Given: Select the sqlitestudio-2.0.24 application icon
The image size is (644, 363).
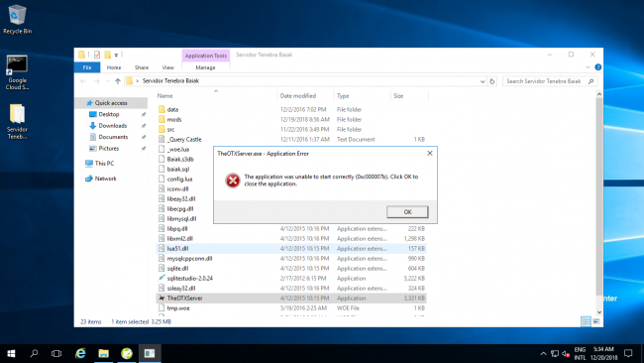Looking at the screenshot, I should (x=161, y=279).
